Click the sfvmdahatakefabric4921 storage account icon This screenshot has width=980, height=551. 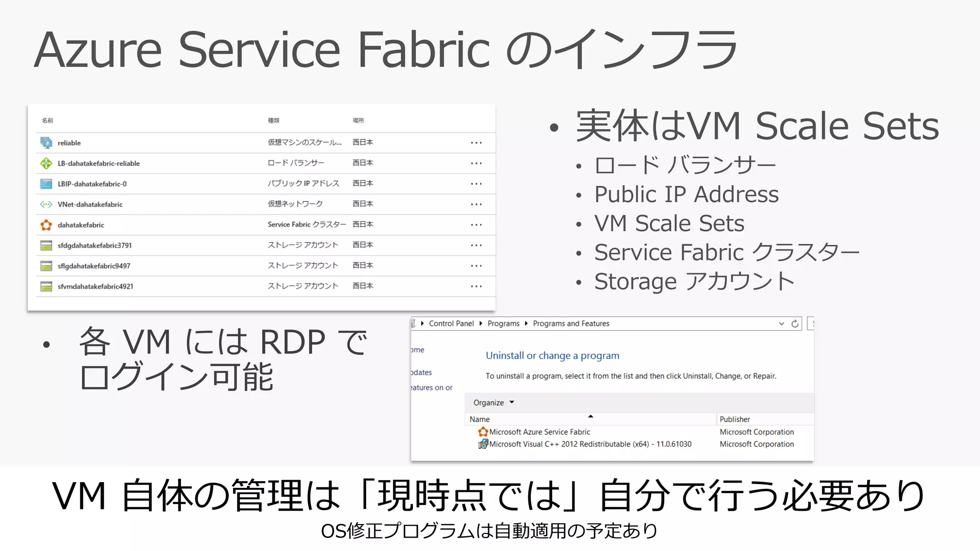coord(46,287)
